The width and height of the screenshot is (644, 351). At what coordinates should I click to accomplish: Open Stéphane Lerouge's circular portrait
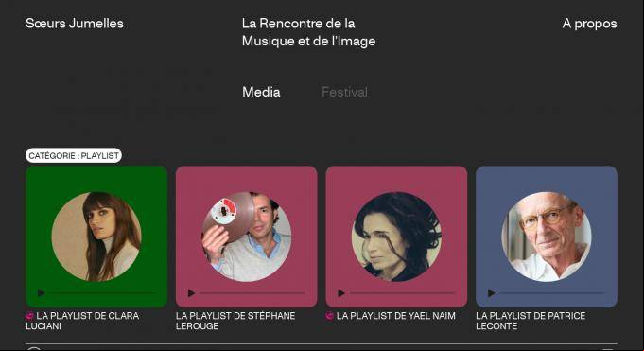[x=247, y=237]
